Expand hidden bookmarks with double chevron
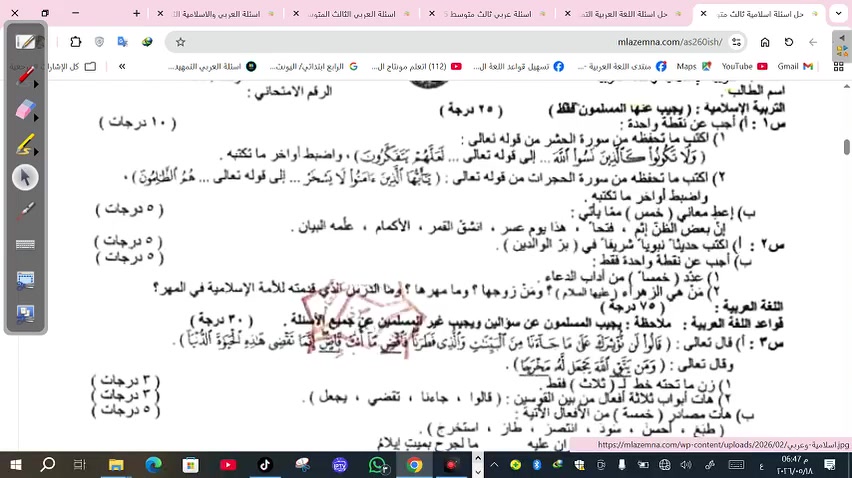Viewport: 852px width, 478px height. click(122, 66)
